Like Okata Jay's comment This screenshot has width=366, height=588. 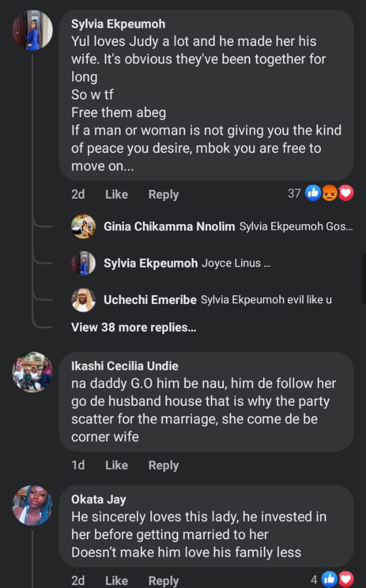click(116, 580)
